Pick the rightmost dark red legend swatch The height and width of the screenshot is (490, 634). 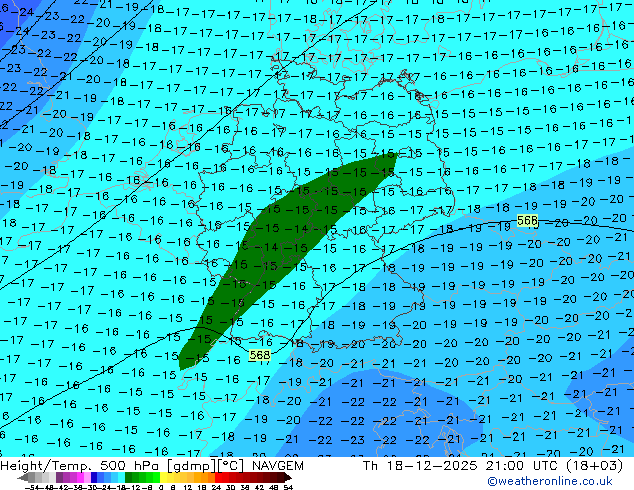[286, 478]
